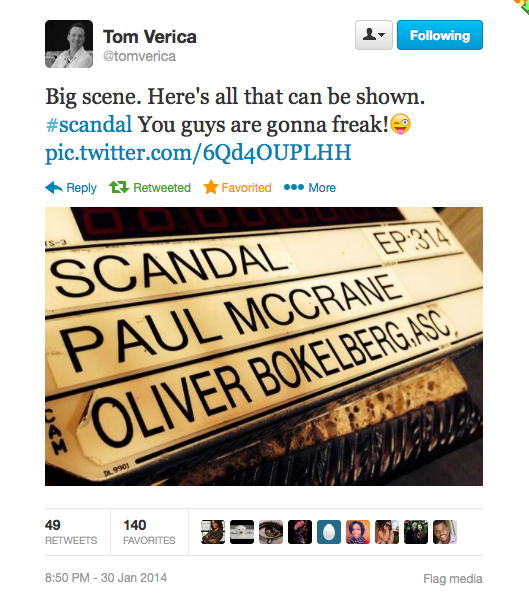
Task: Click the three-dot More icon
Action: tap(294, 187)
